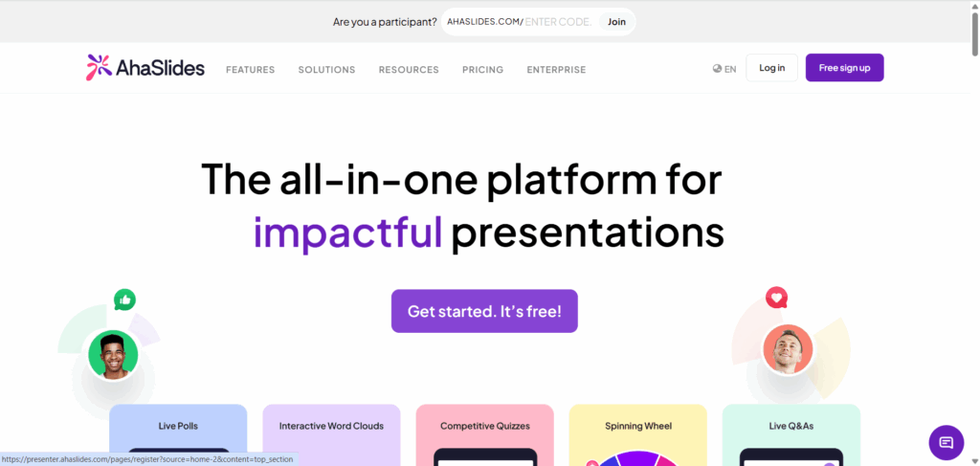Open the Features menu
Image resolution: width=980 pixels, height=466 pixels.
250,70
